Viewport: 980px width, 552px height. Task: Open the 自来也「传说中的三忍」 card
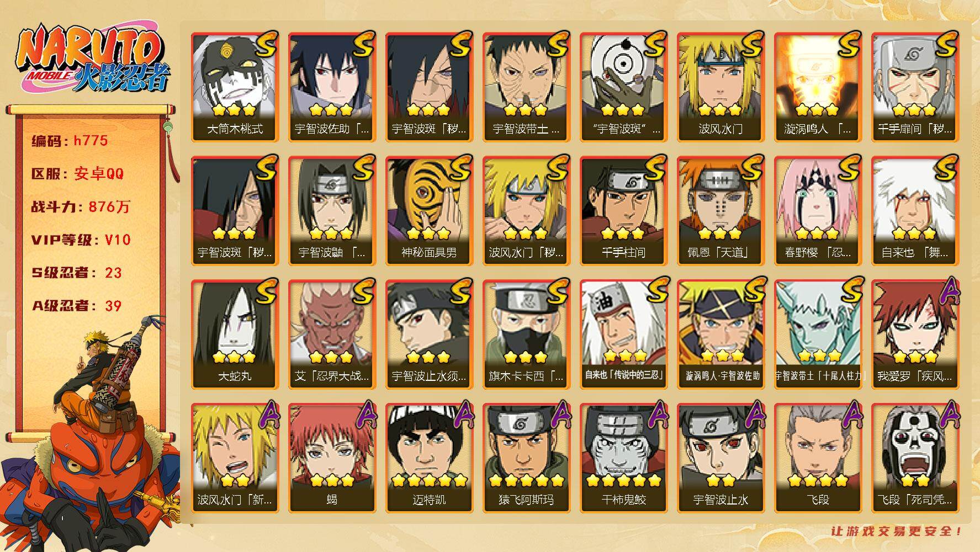623,335
